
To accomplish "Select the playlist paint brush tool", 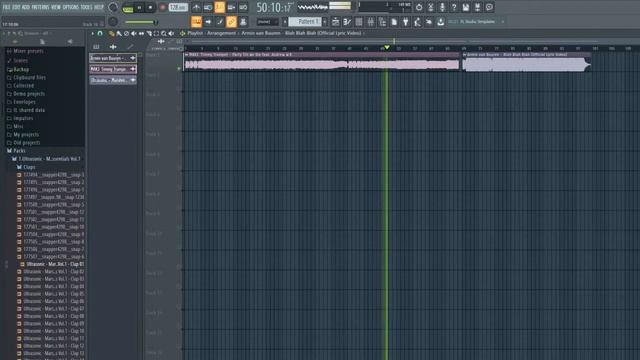I will click(119, 33).
